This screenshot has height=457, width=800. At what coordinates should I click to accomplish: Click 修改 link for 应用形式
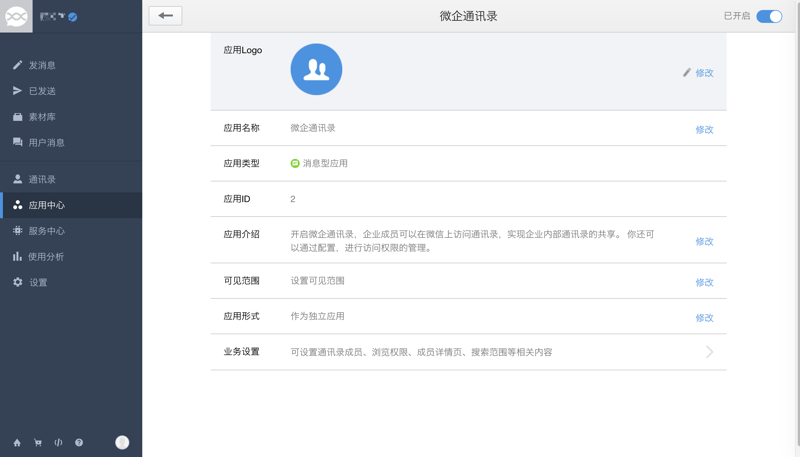pyautogui.click(x=704, y=318)
